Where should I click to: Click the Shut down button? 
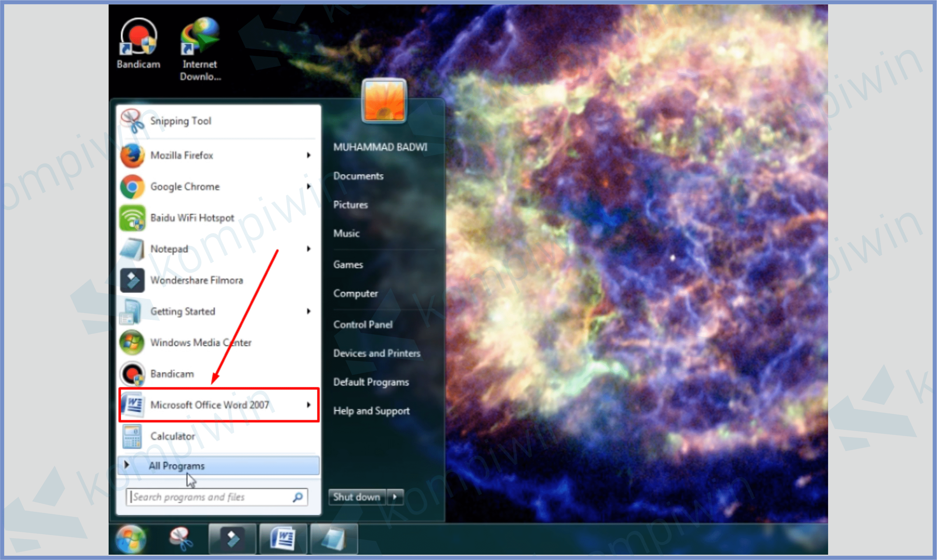357,497
